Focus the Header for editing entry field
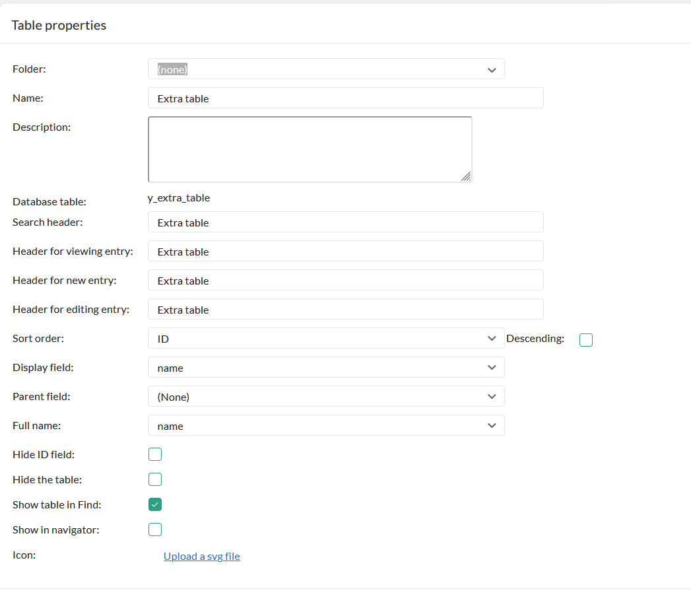 [x=345, y=310]
